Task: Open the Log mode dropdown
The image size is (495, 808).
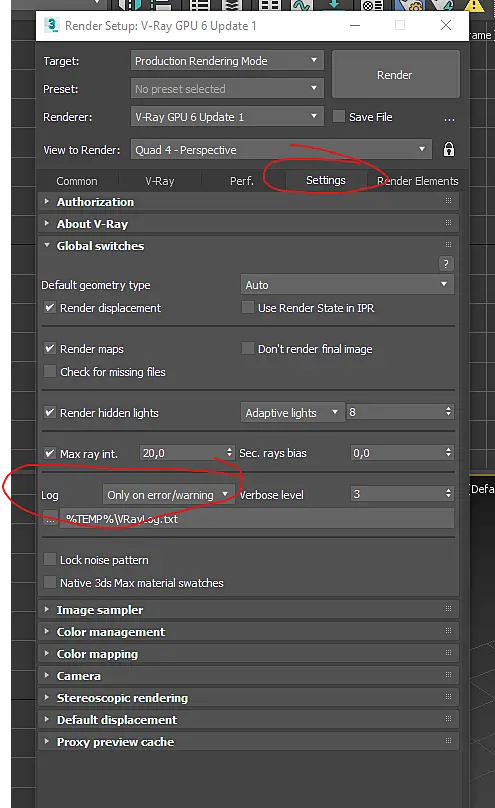Action: [x=168, y=495]
